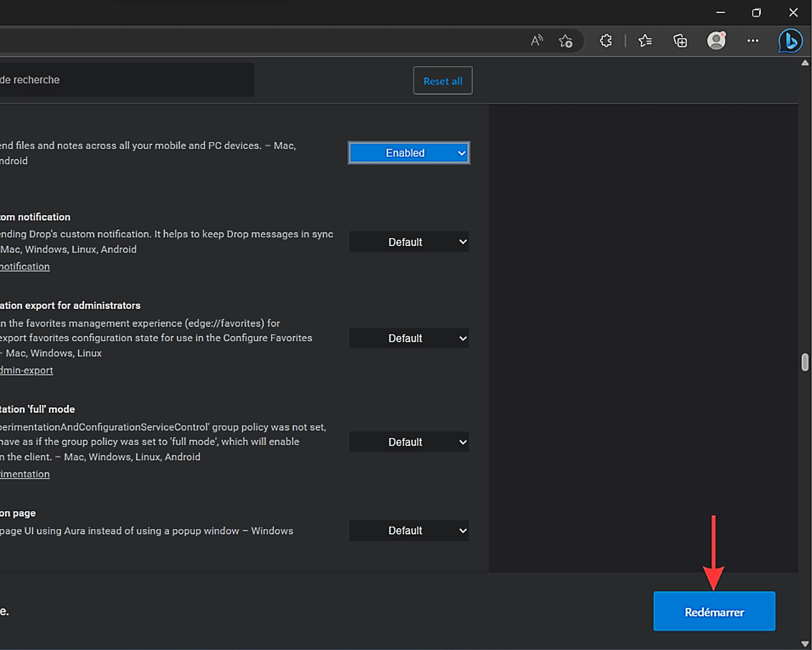
Task: Click the scrollbar up arrow
Action: 805,63
